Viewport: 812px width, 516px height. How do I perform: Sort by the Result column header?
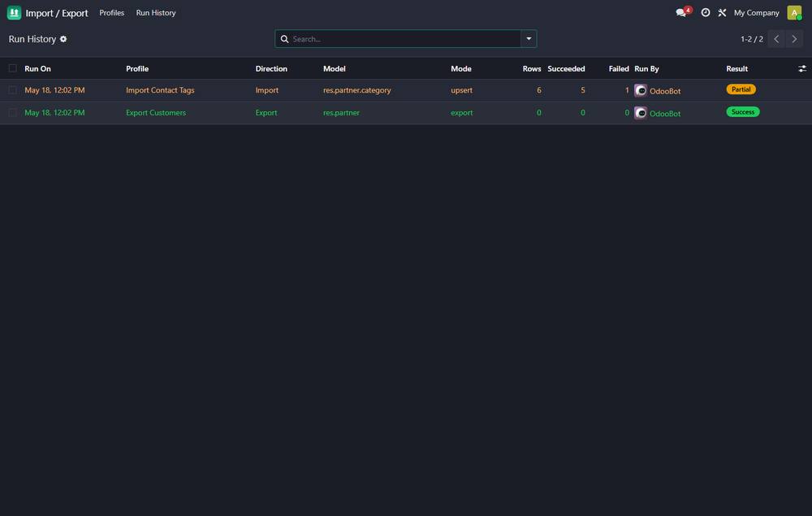click(737, 68)
